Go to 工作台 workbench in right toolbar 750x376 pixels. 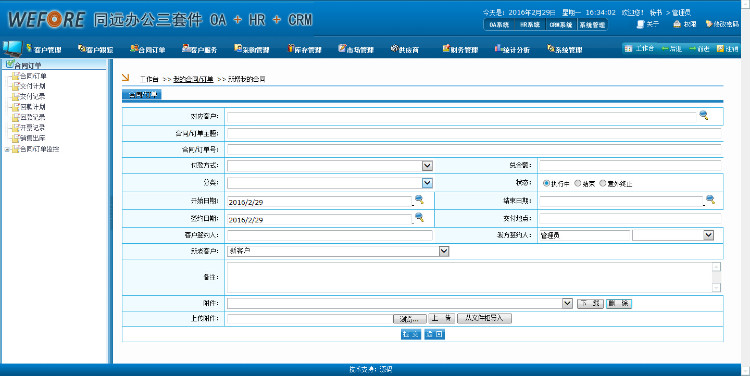point(640,48)
